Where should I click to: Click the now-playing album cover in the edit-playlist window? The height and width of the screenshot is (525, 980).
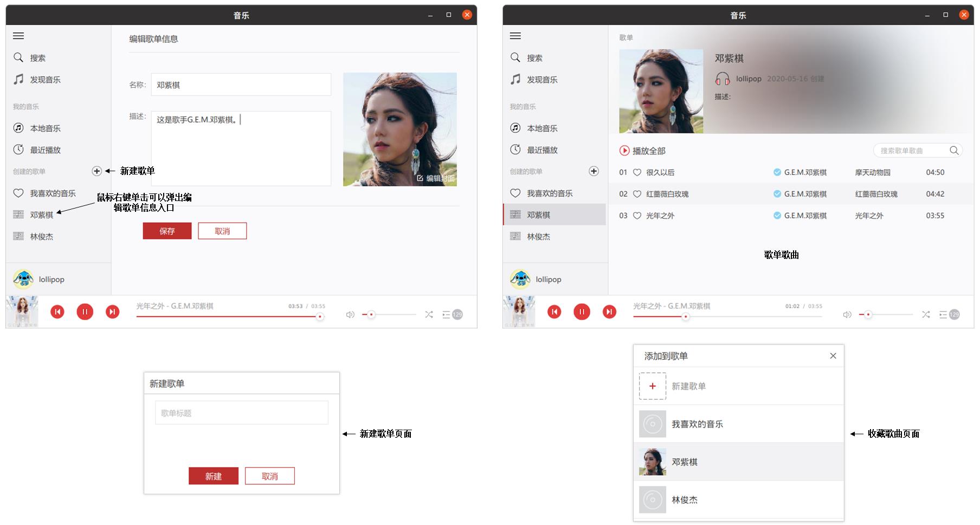point(22,312)
